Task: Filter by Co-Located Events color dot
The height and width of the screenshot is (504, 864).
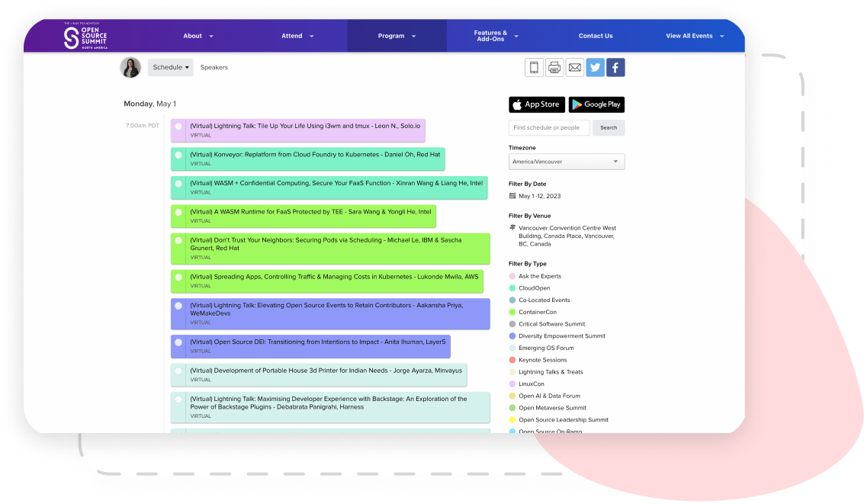Action: 512,300
